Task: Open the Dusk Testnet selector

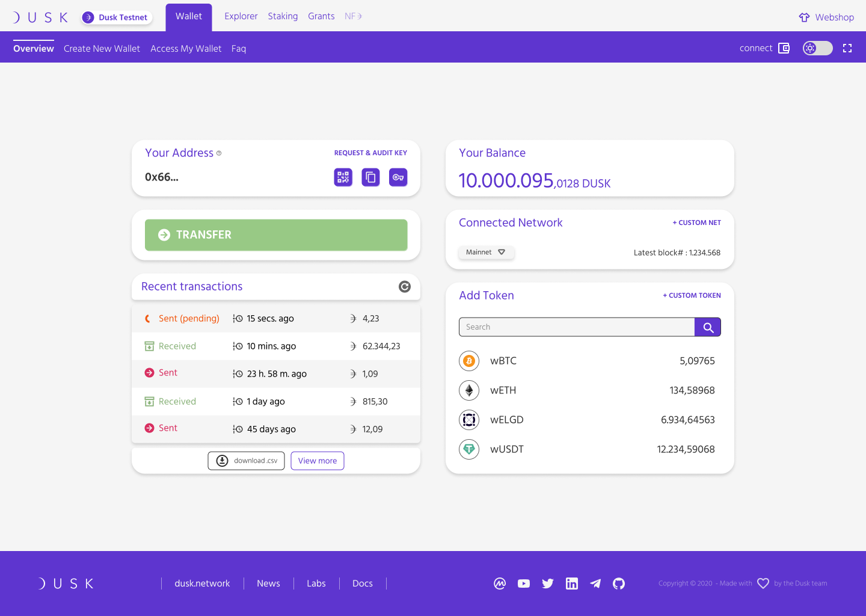Action: click(117, 17)
